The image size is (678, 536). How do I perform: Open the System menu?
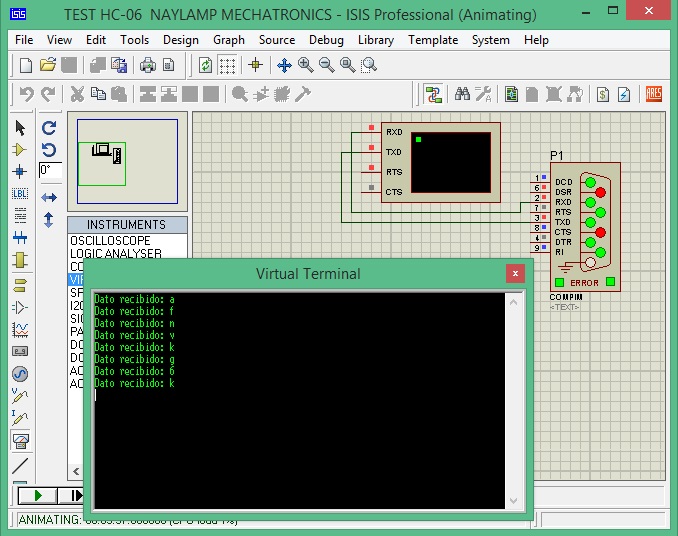pos(490,40)
